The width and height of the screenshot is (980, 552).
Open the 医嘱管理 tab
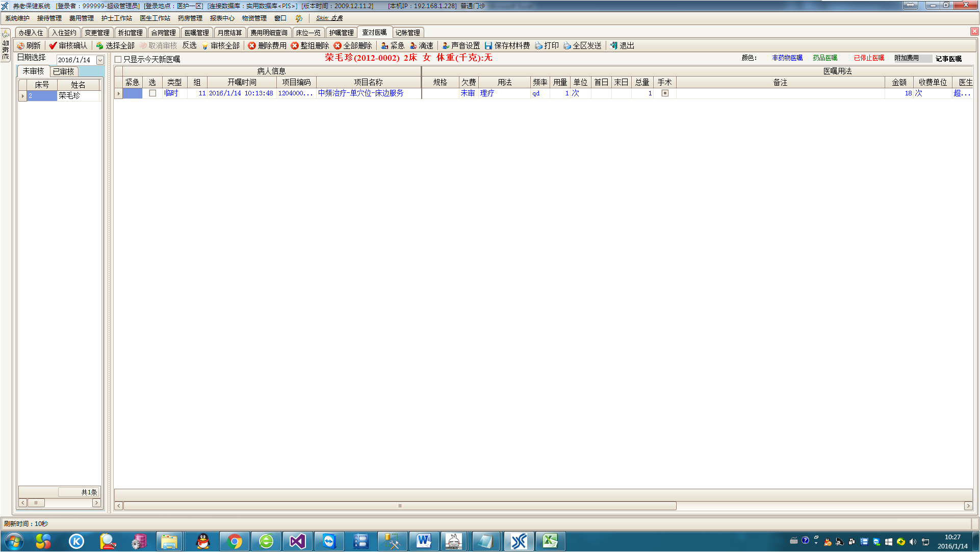pyautogui.click(x=196, y=33)
